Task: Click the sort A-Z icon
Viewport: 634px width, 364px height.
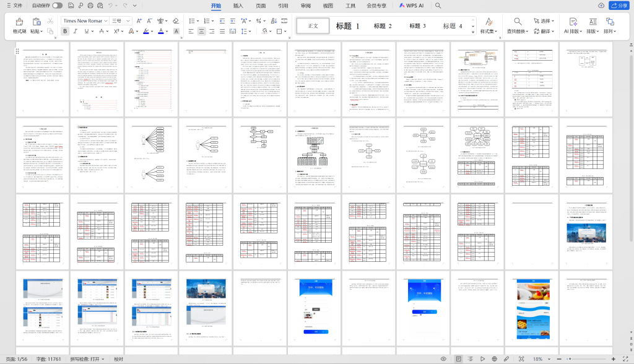Action: click(x=274, y=21)
